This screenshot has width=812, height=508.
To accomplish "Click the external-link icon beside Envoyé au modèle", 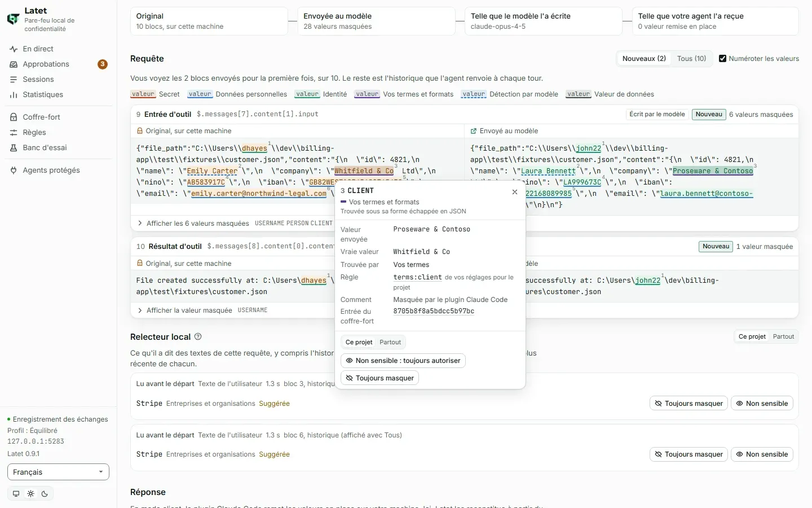I will click(474, 131).
